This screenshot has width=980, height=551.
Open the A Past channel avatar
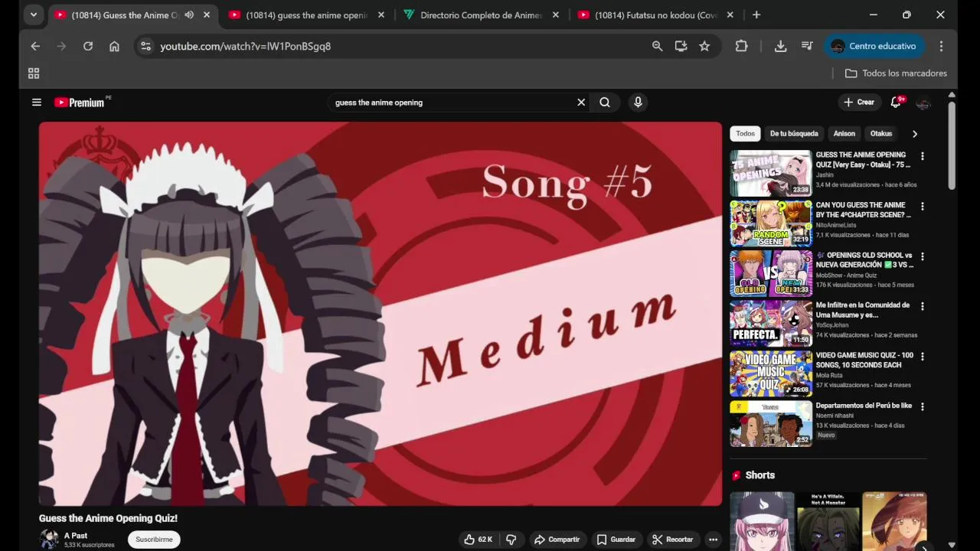coord(49,540)
